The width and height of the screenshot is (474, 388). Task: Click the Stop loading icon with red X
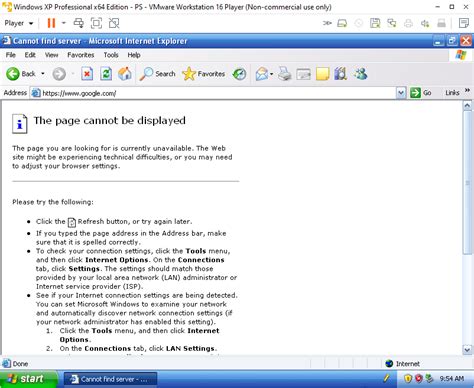(87, 74)
